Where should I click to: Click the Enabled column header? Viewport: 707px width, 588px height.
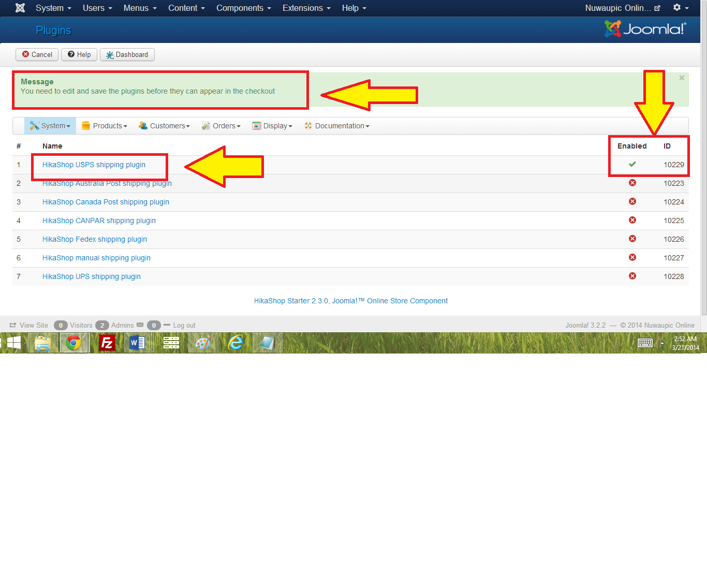point(632,146)
